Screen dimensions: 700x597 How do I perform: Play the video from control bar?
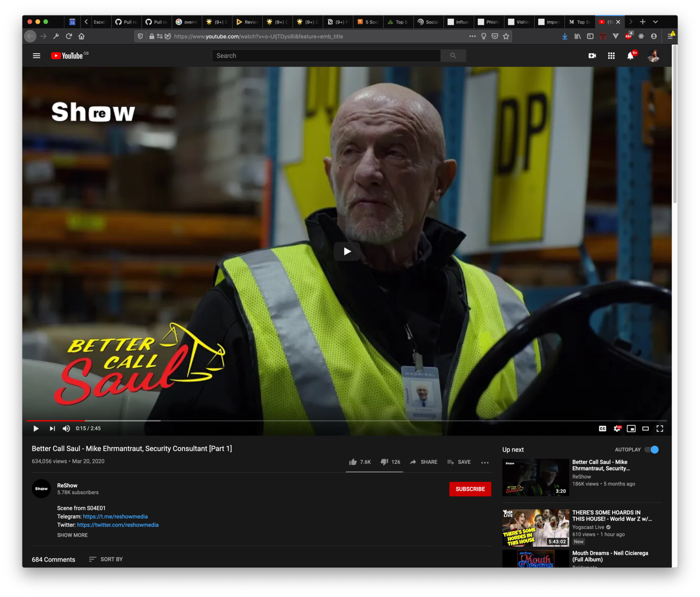(36, 429)
